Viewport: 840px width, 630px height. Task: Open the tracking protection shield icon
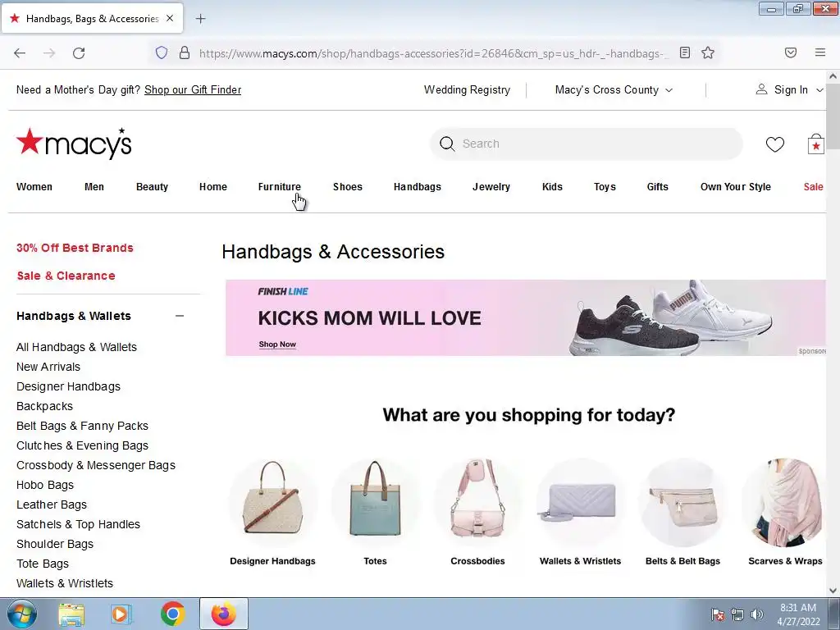pos(162,52)
